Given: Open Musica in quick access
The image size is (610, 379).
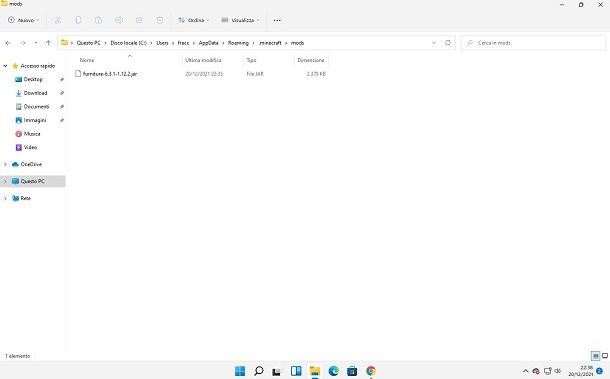Looking at the screenshot, I should click(x=32, y=134).
